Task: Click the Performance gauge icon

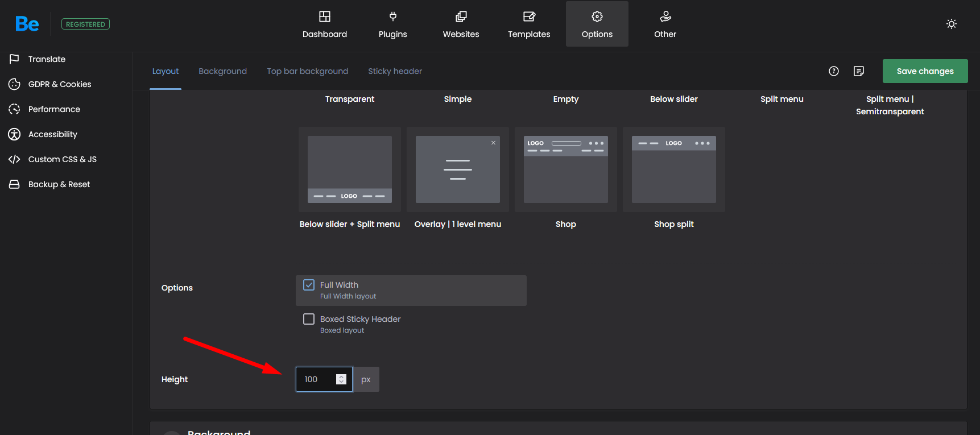Action: click(x=14, y=109)
